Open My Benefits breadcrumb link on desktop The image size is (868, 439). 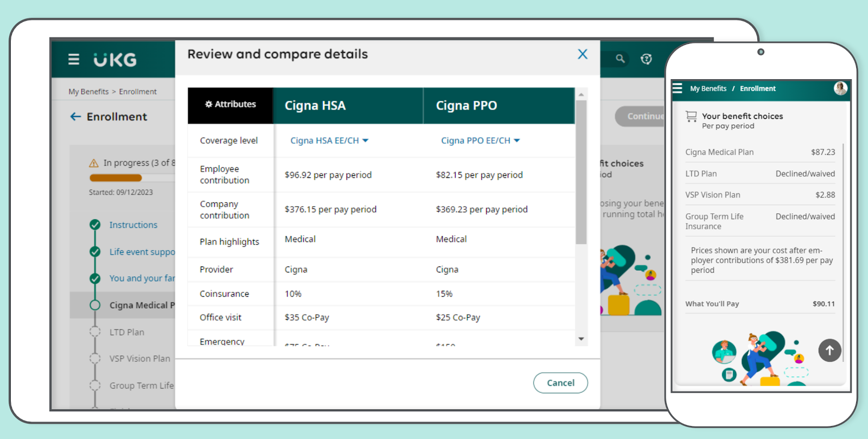point(88,92)
